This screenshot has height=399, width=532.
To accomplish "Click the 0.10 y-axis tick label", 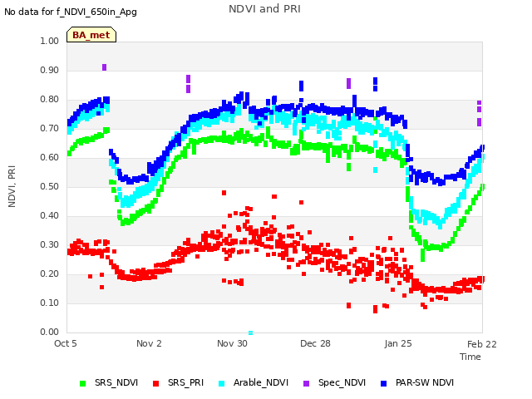I will click(x=50, y=303).
